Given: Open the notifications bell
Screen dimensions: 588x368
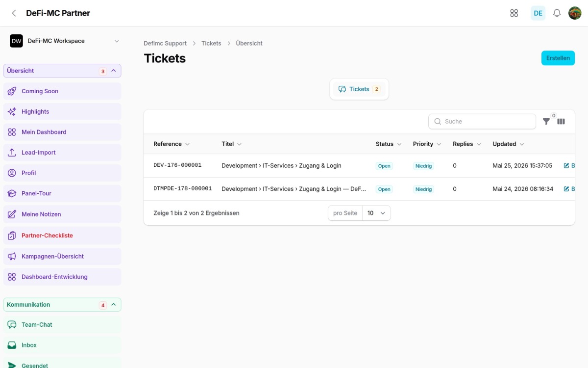Looking at the screenshot, I should click(x=557, y=13).
